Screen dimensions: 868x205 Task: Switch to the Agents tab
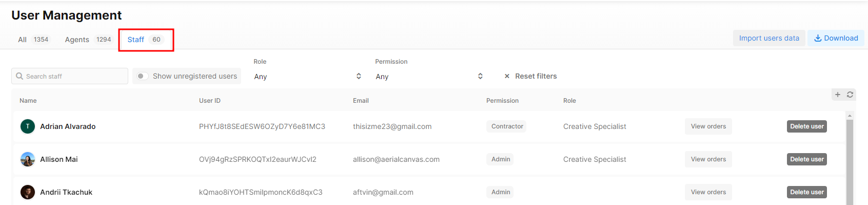point(88,40)
